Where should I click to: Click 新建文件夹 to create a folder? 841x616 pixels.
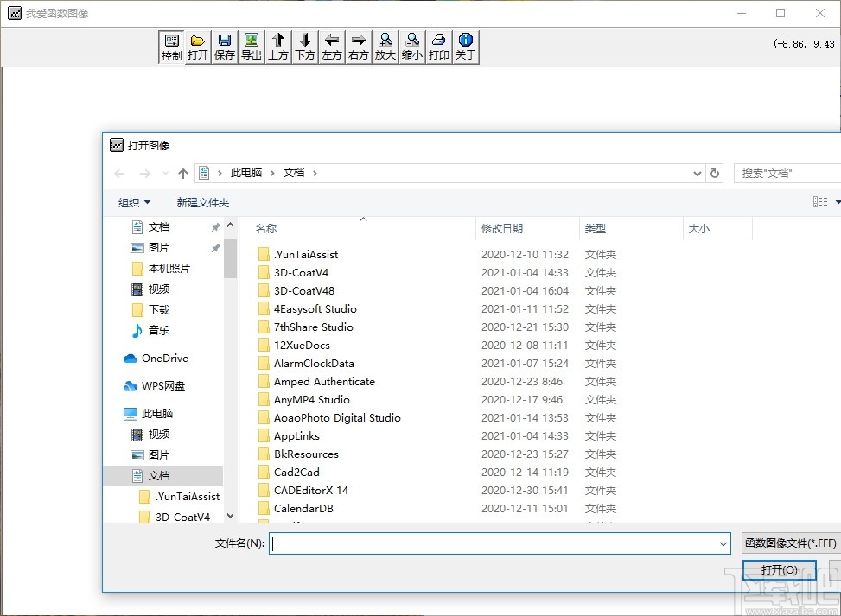(203, 202)
